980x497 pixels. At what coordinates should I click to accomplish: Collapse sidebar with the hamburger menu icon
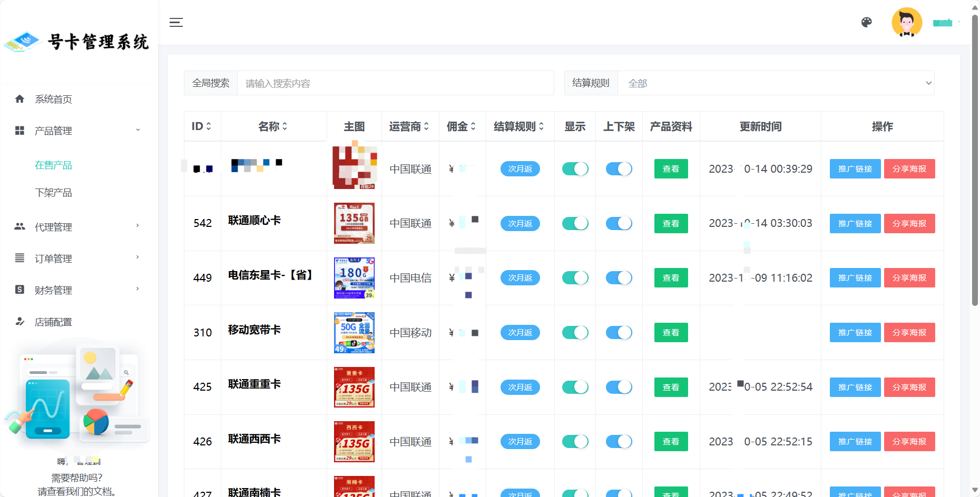[x=176, y=22]
